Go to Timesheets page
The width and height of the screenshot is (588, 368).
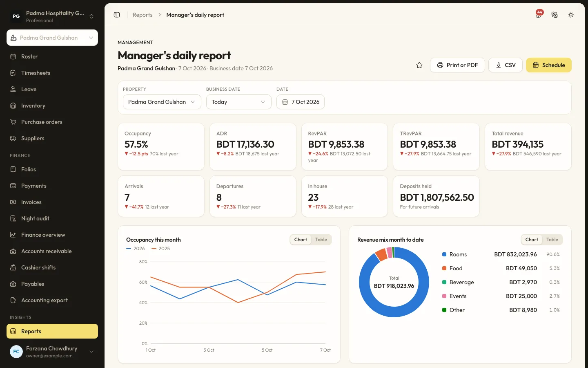tap(52, 73)
